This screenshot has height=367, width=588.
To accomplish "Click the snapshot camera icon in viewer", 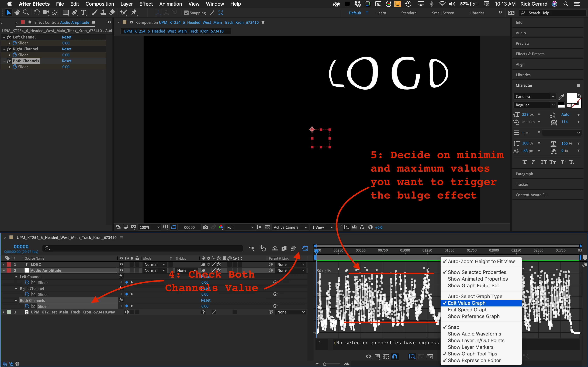I will [x=206, y=227].
